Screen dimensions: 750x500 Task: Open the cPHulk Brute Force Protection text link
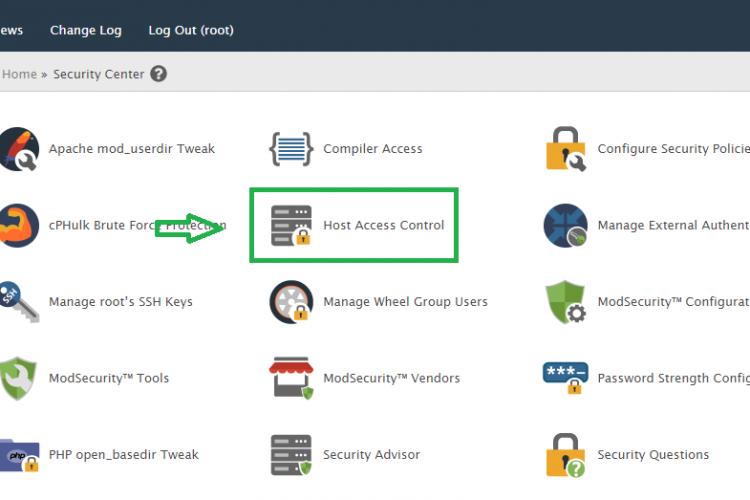click(138, 225)
